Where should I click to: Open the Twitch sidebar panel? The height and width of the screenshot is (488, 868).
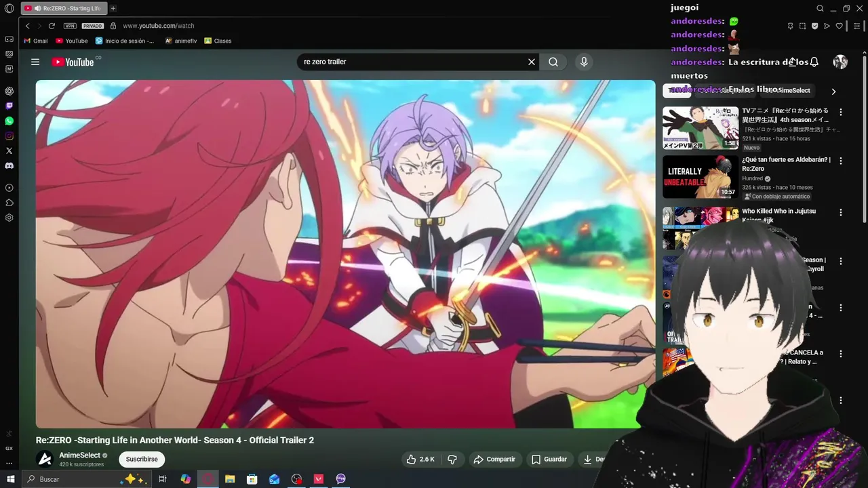click(9, 106)
